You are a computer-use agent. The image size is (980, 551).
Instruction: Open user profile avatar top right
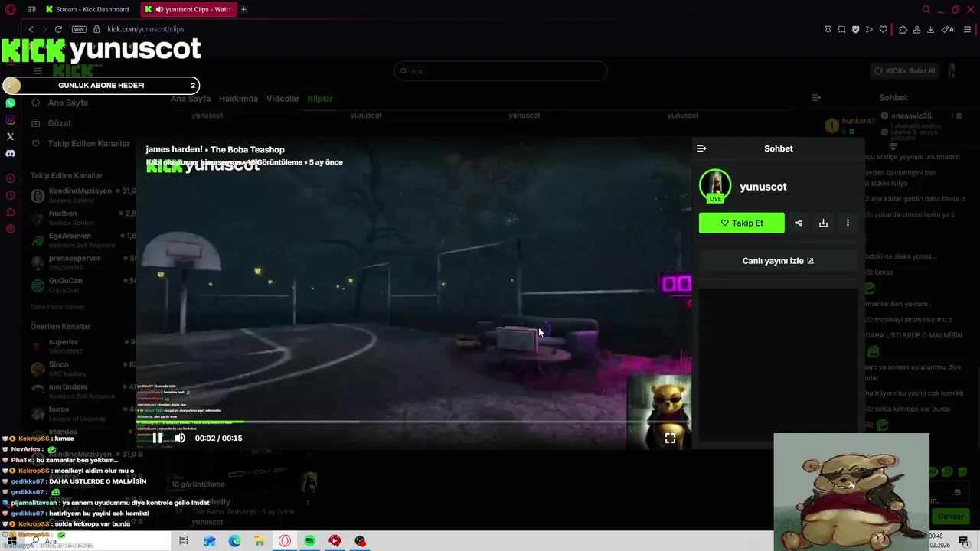pyautogui.click(x=952, y=71)
